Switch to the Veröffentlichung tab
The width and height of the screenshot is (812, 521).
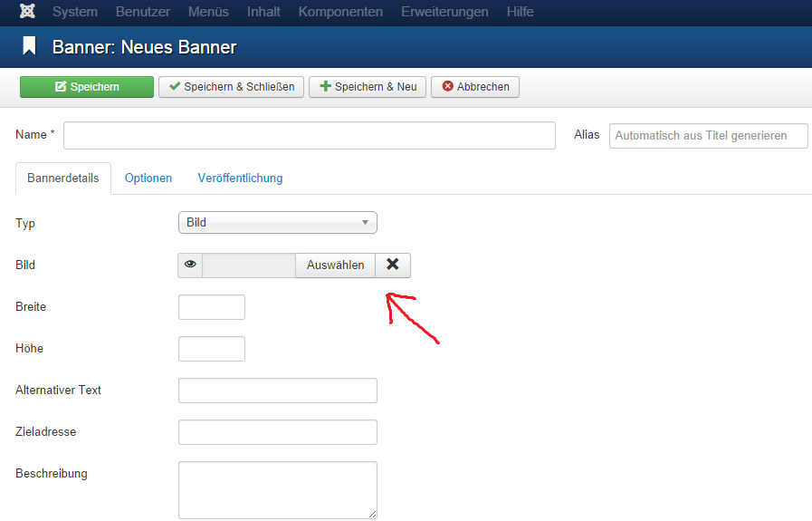coord(240,178)
